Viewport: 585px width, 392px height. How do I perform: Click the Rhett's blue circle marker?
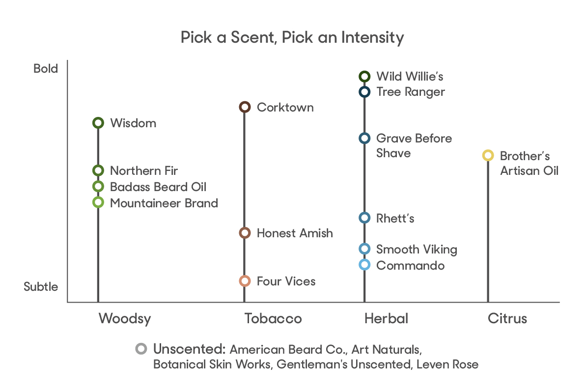point(364,218)
